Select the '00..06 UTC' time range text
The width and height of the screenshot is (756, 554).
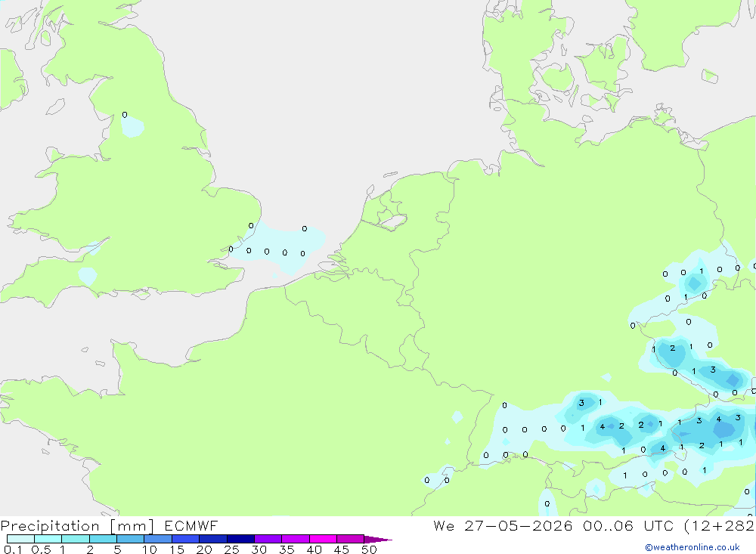[628, 525]
